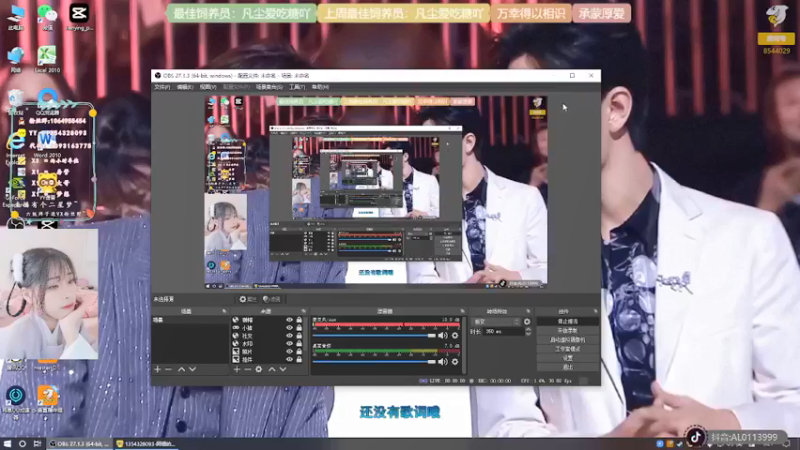Viewport: 800px width, 450px height.
Task: Open 编辑(E) menu in OBS
Action: pos(185,87)
